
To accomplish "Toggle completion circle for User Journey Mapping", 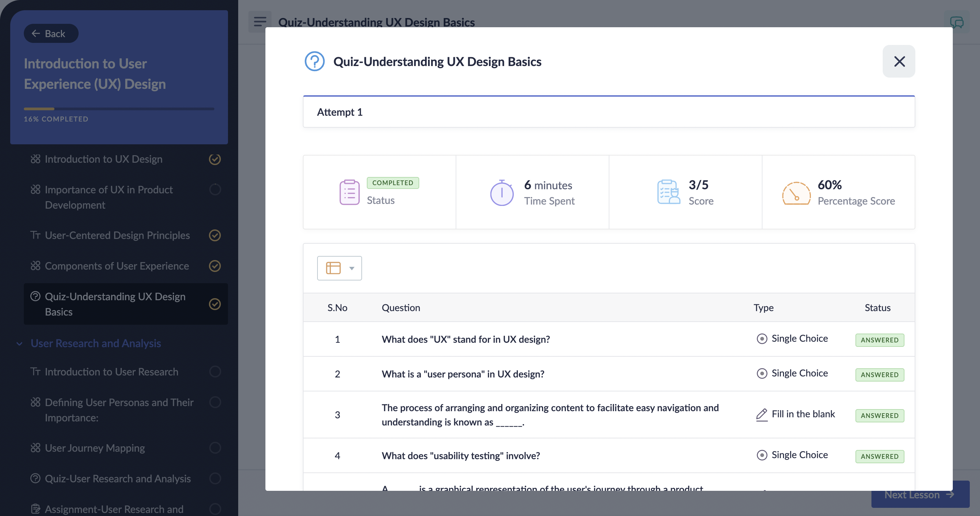I will tap(215, 448).
